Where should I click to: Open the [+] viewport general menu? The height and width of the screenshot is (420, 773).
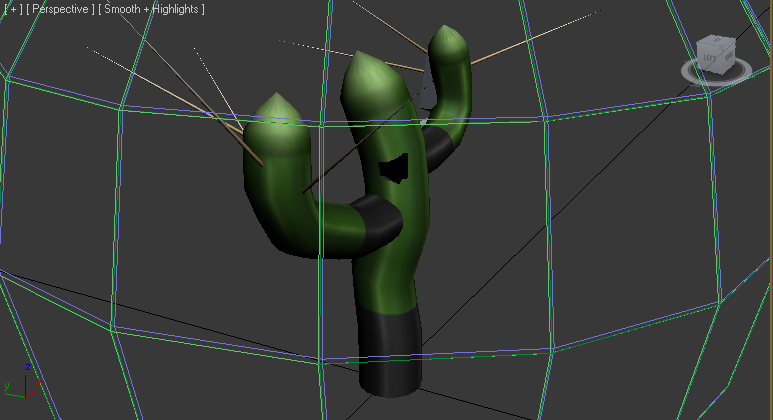tap(13, 9)
